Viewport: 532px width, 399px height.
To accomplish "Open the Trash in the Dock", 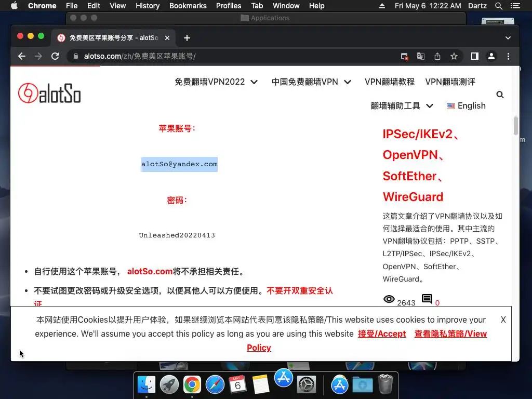I will pyautogui.click(x=385, y=384).
